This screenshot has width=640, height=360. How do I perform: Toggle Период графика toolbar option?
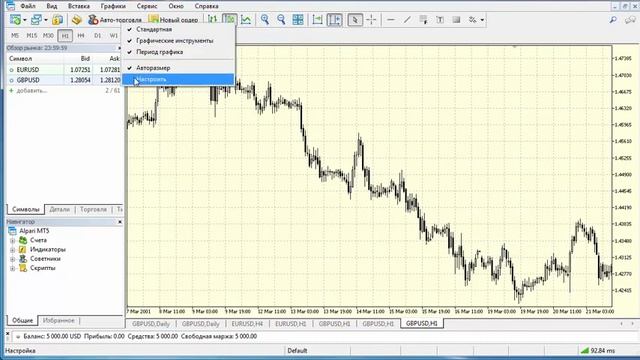[178, 52]
